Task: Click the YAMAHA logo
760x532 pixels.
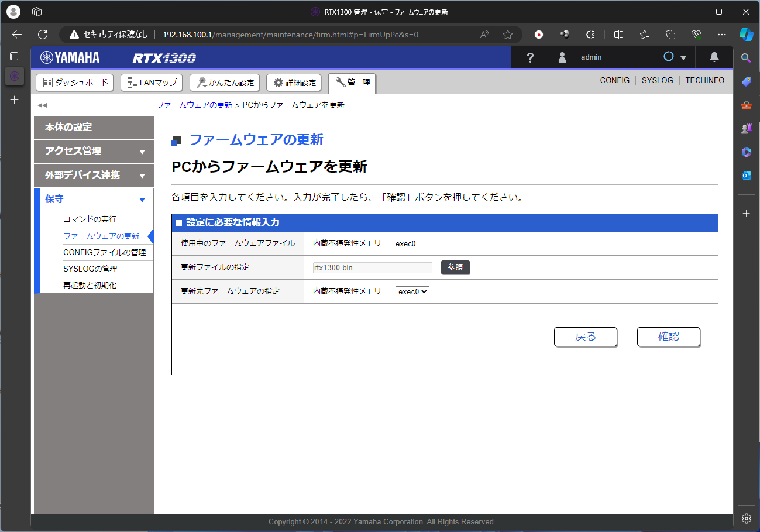Action: pos(70,57)
